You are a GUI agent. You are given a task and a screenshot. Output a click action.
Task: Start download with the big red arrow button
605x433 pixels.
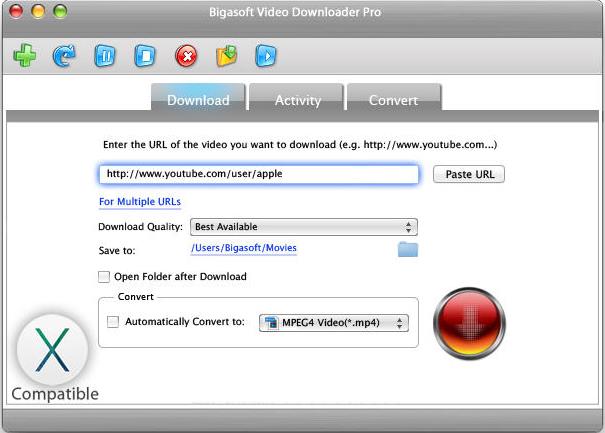click(x=470, y=323)
